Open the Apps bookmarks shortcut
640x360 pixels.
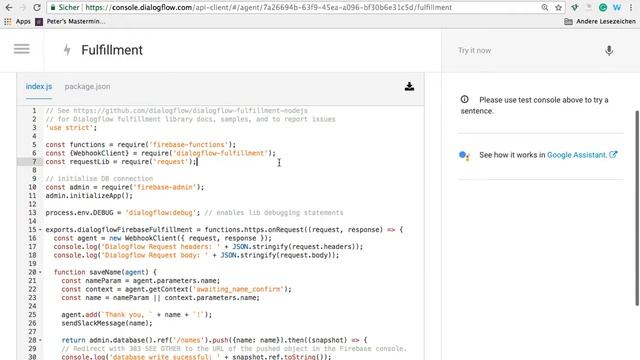[x=18, y=21]
